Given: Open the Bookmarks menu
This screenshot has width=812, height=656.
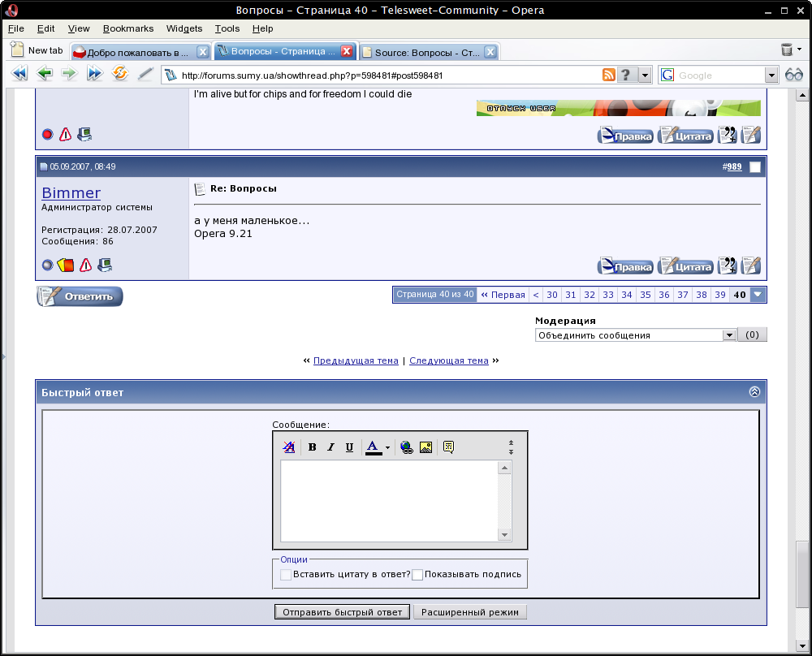Looking at the screenshot, I should (x=127, y=28).
